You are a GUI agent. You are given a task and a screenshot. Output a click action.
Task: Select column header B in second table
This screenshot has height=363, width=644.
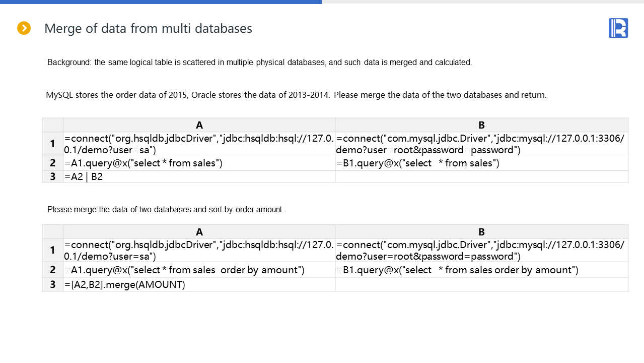(481, 232)
